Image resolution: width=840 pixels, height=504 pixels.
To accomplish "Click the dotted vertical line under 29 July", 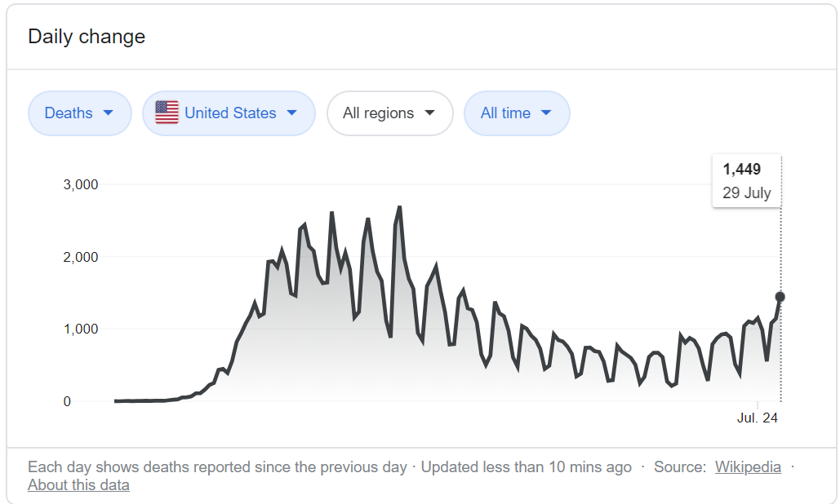I will [781, 353].
